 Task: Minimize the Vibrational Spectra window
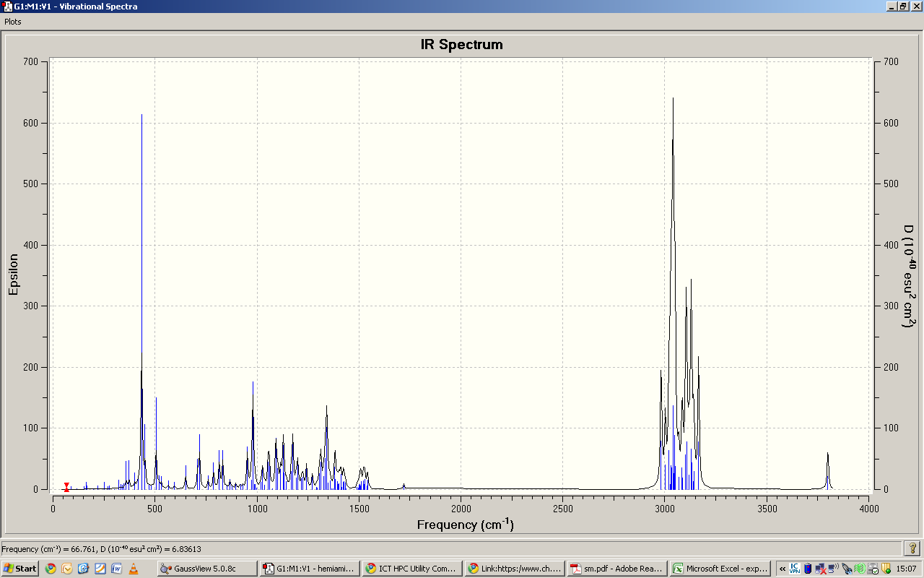tap(891, 7)
